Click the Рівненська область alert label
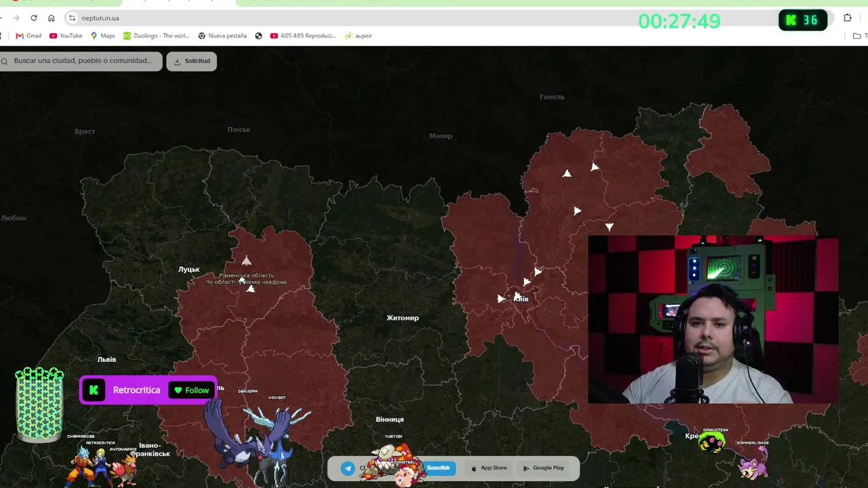Viewport: 868px width, 488px height. coord(247,279)
